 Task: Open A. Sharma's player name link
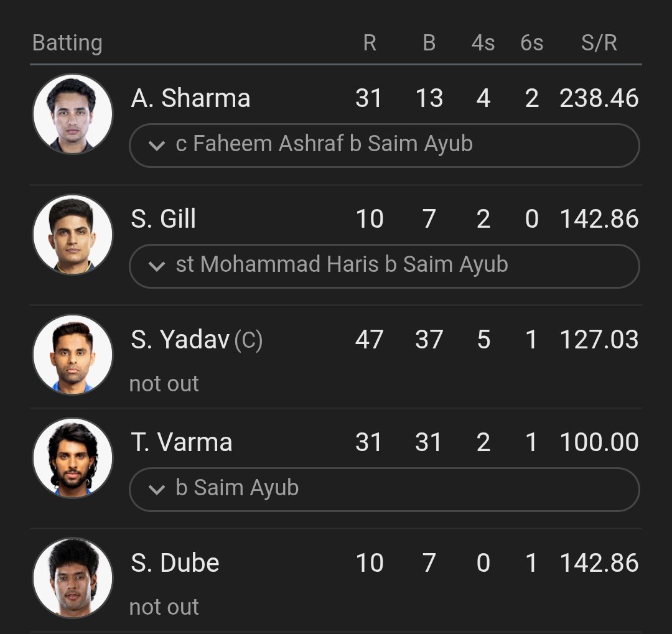click(190, 98)
